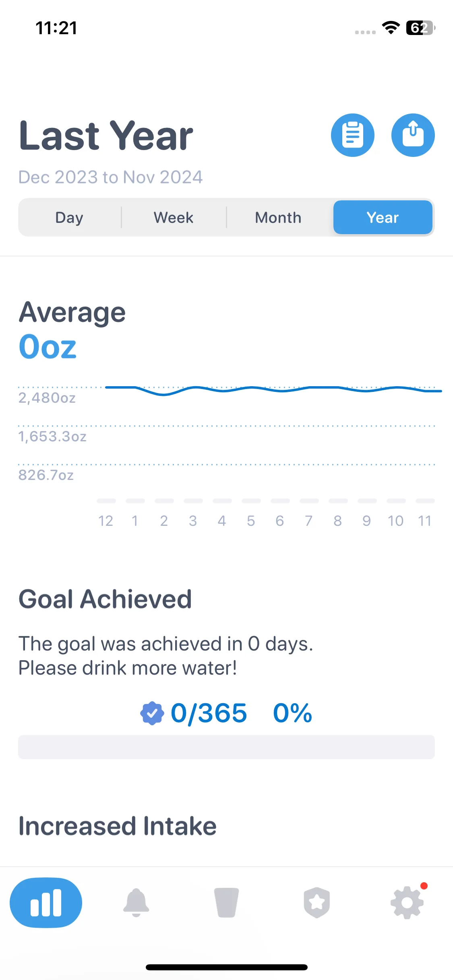Tap the Increased Intake heading
The width and height of the screenshot is (453, 980).
click(x=118, y=826)
